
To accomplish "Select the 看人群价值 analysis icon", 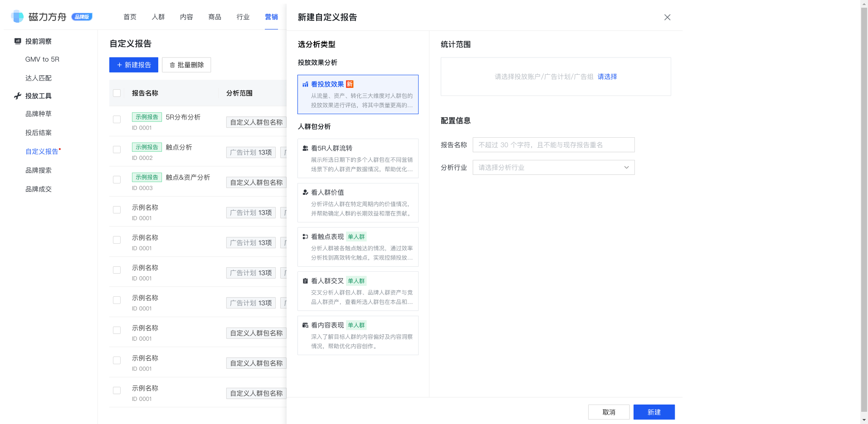I will (305, 192).
